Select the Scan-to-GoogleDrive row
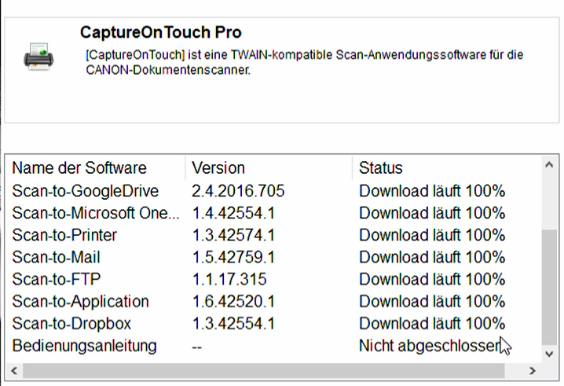564x386 pixels. click(273, 191)
